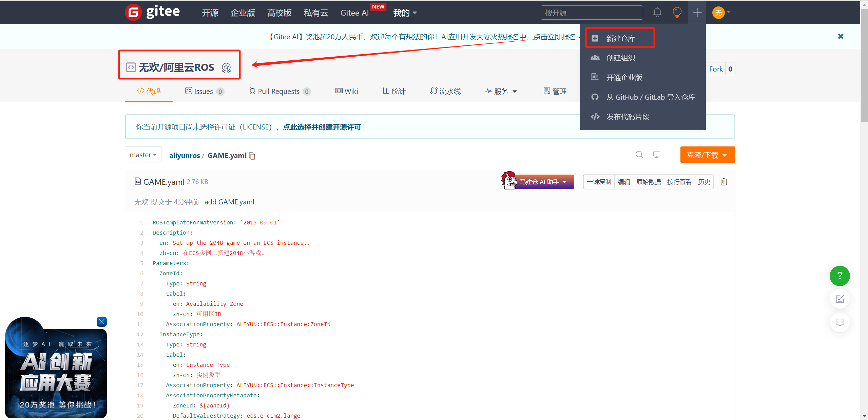This screenshot has width=868, height=420.
Task: Delete GAME.yaml with the trash icon
Action: point(724,182)
